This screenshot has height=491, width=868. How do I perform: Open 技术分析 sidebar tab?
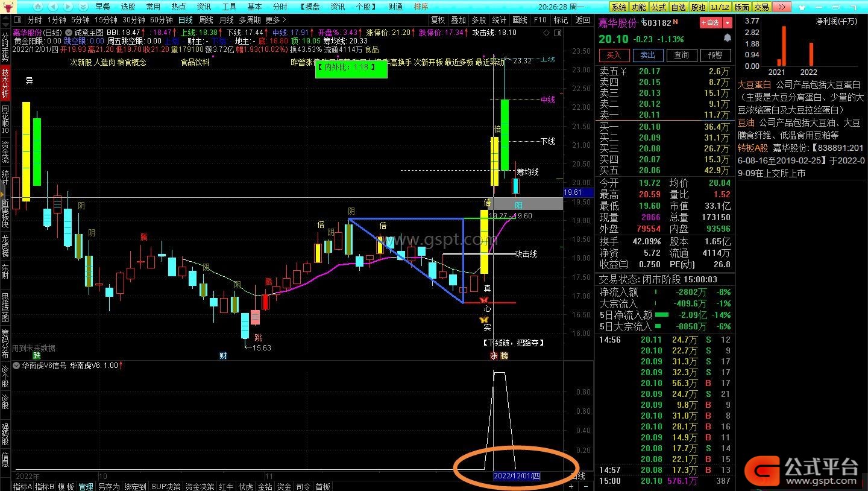coord(5,84)
